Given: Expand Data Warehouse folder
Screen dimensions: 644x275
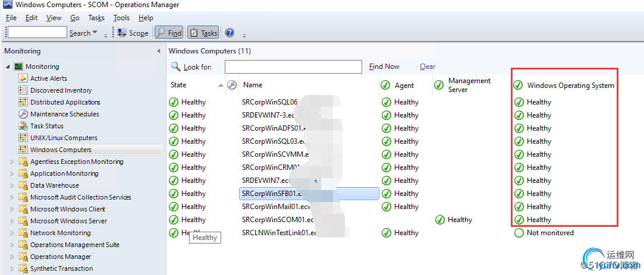Looking at the screenshot, I should [12, 185].
